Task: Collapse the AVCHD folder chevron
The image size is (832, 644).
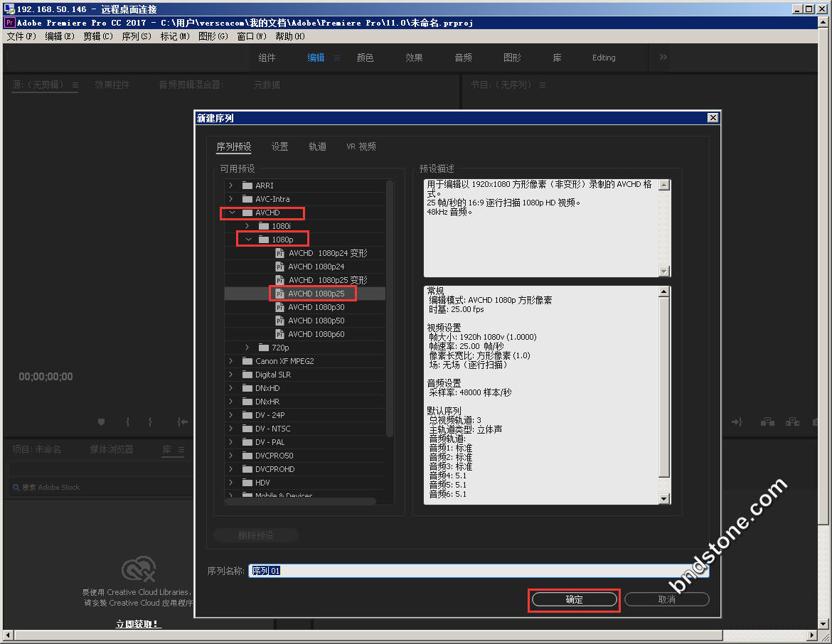Action: 231,213
